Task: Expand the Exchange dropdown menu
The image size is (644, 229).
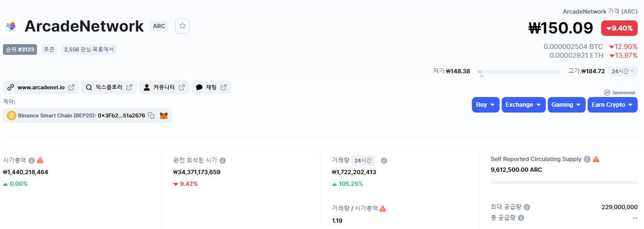Action: [x=523, y=105]
